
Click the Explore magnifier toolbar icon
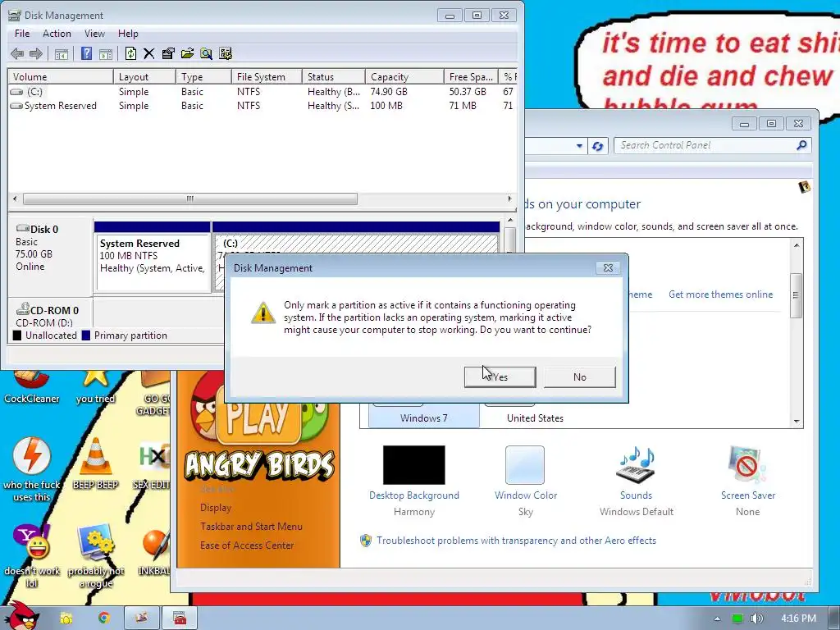coord(206,53)
